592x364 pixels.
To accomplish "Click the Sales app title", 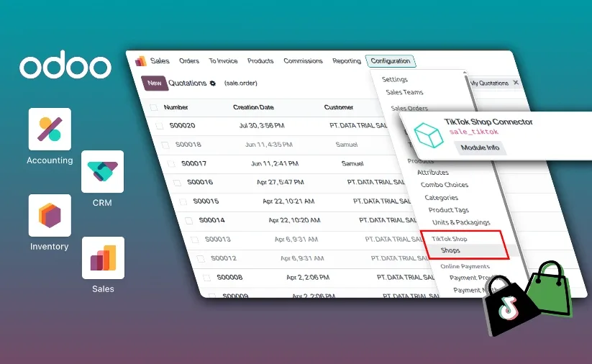I will (x=160, y=61).
